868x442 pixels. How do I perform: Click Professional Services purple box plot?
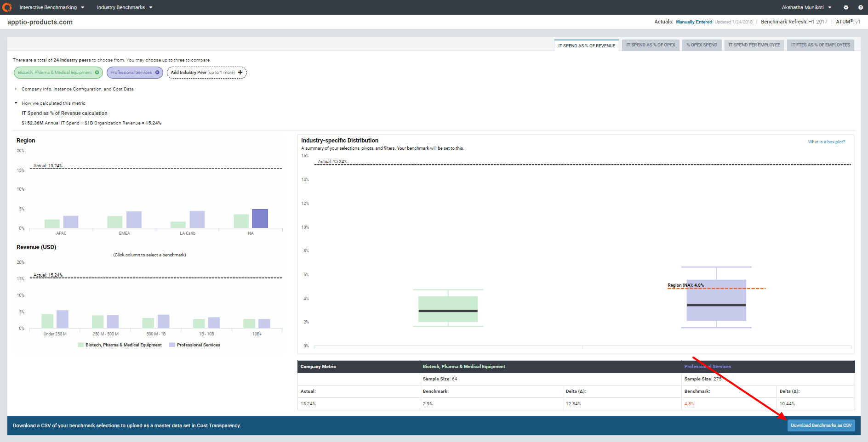click(x=716, y=300)
